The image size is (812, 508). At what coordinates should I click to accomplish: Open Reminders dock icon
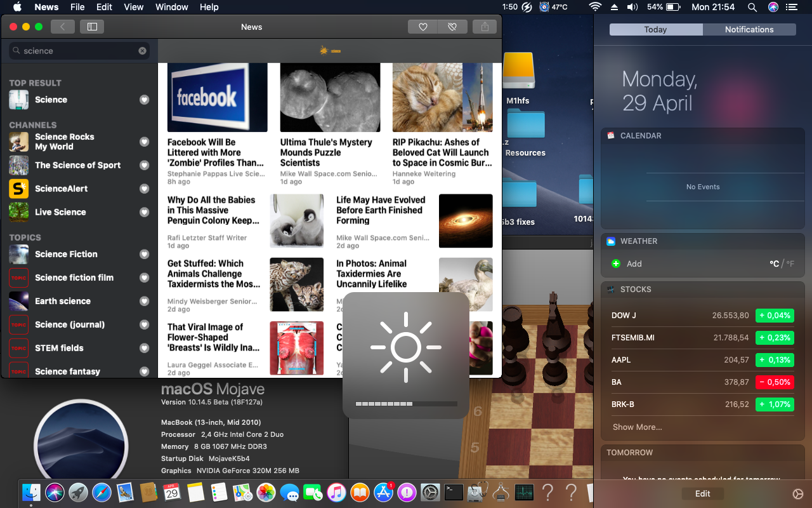pyautogui.click(x=219, y=492)
